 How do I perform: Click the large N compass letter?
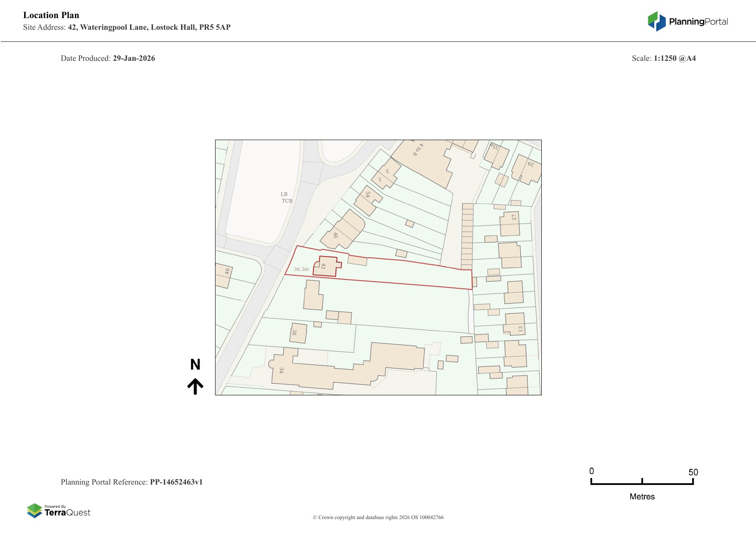195,365
